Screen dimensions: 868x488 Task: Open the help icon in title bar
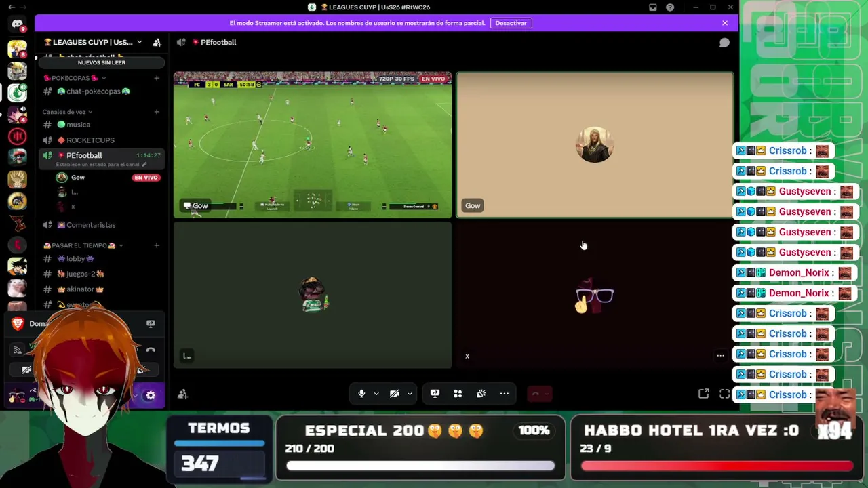(x=670, y=7)
